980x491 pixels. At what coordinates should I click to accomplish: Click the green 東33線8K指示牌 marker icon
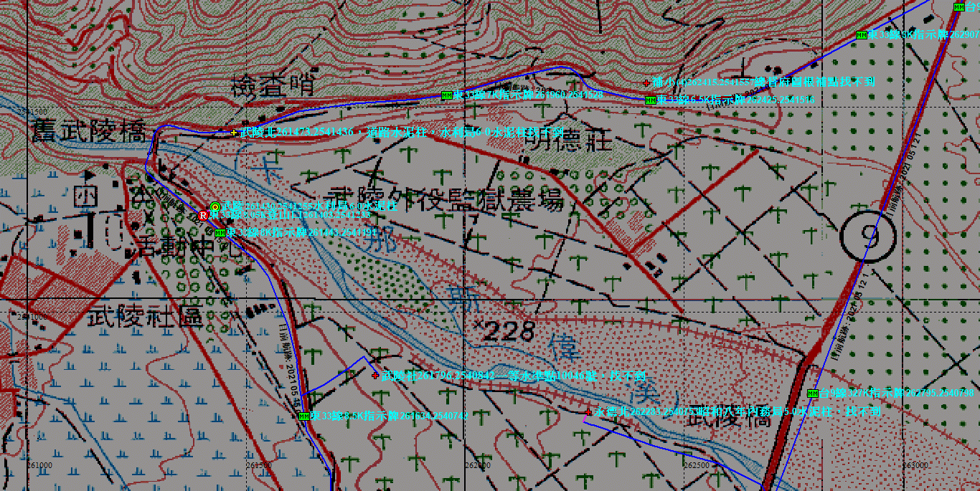[x=220, y=232]
